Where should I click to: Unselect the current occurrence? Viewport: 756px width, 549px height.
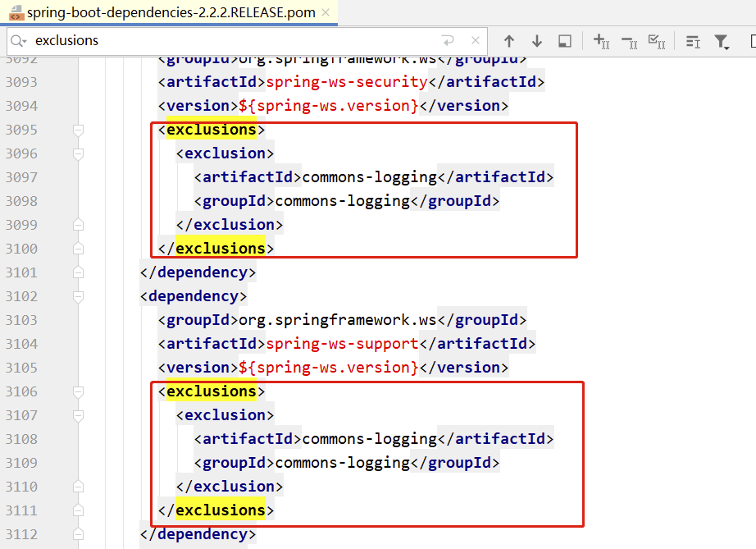(629, 42)
